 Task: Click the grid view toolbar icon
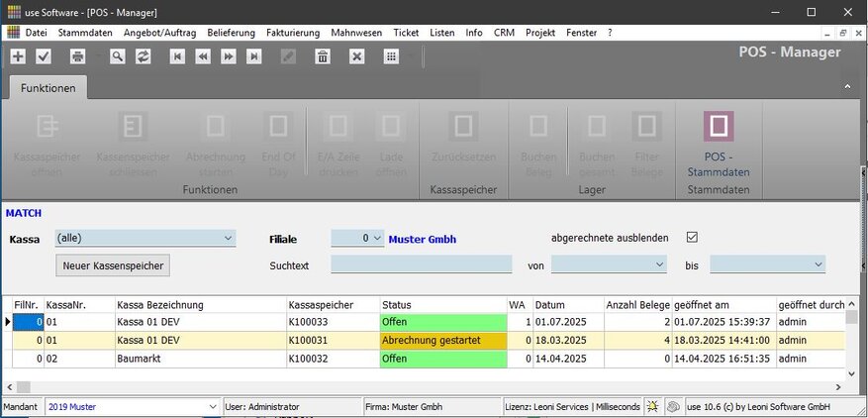pos(391,56)
